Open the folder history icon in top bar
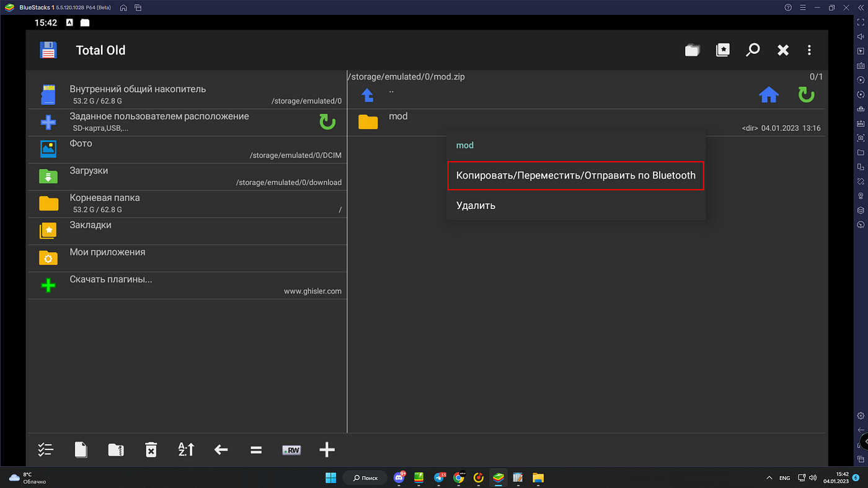This screenshot has height=488, width=868. 692,50
